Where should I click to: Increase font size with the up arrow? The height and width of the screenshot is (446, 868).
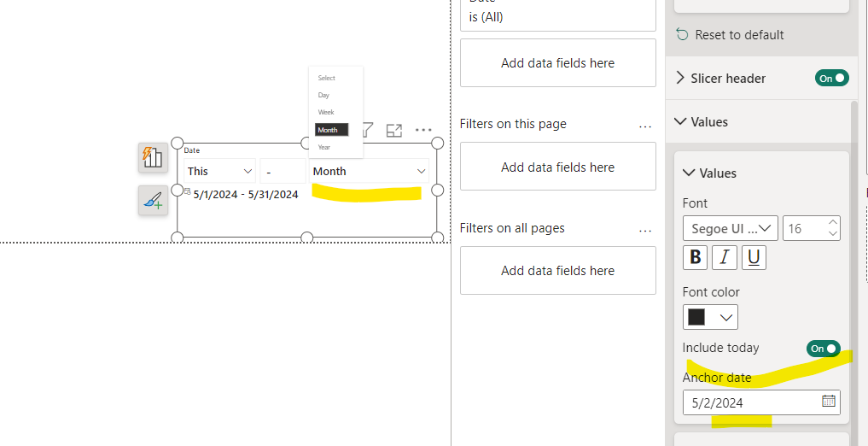click(833, 223)
